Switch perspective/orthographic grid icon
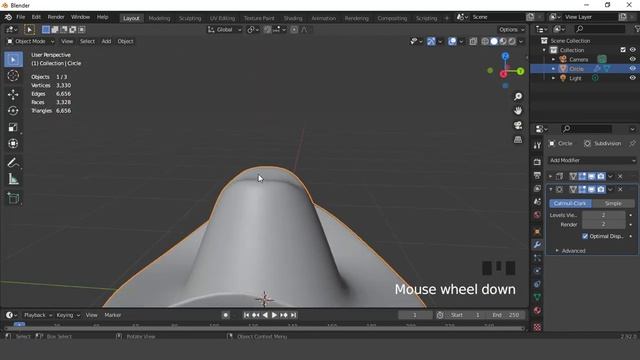This screenshot has width=640, height=360. [x=518, y=140]
